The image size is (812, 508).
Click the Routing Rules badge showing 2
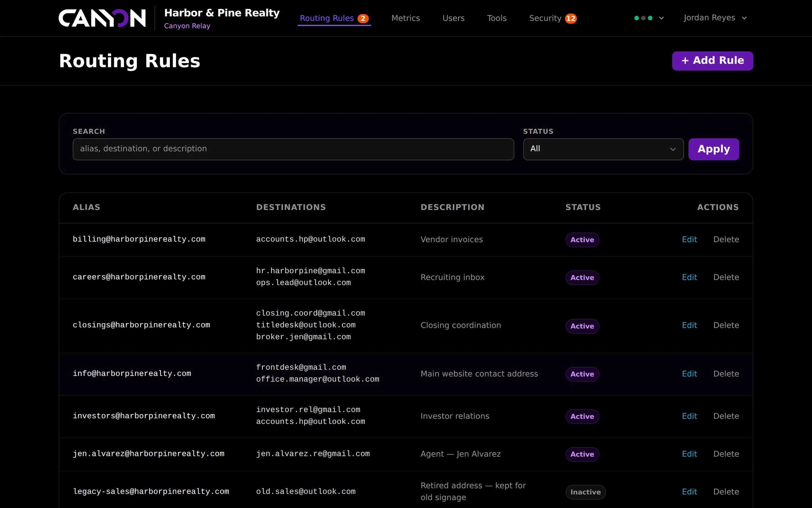[363, 18]
